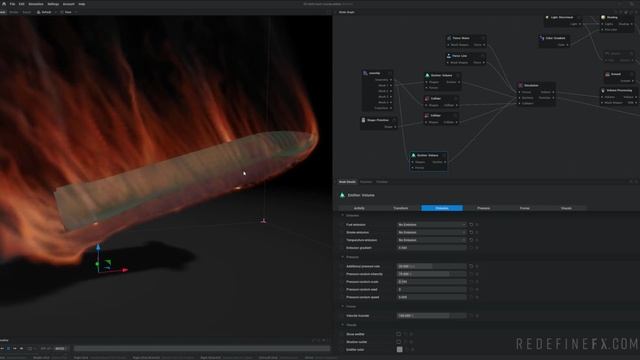Open the Help menu
Image resolution: width=640 pixels, height=360 pixels.
point(82,4)
